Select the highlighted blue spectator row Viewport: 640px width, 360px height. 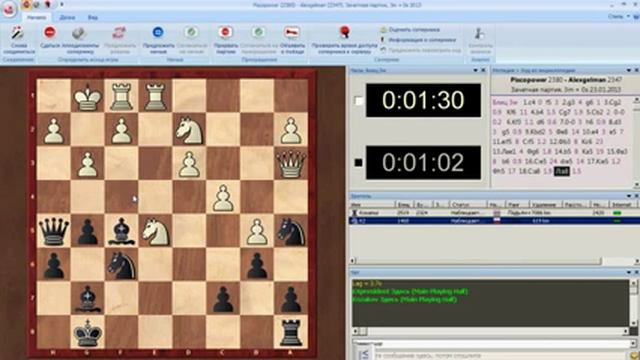point(494,221)
